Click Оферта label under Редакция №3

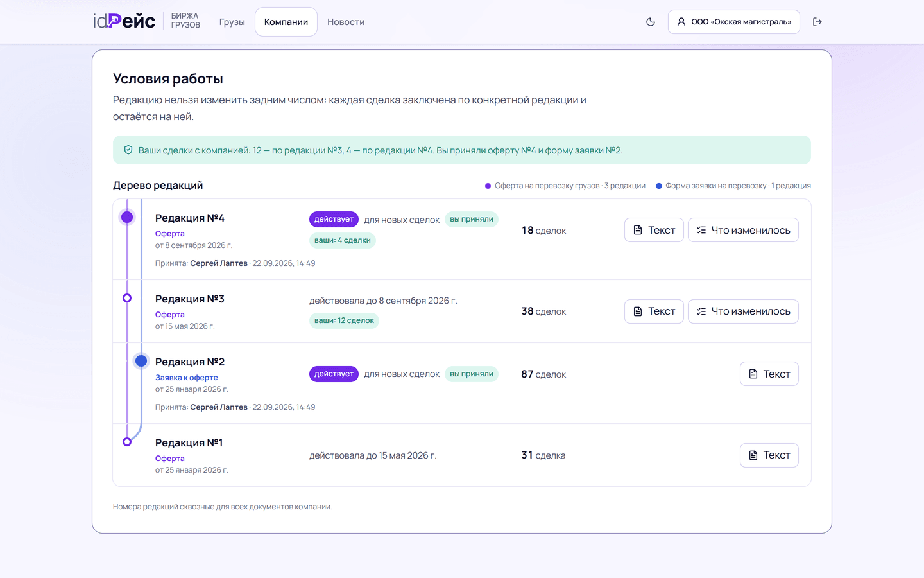[x=170, y=315]
